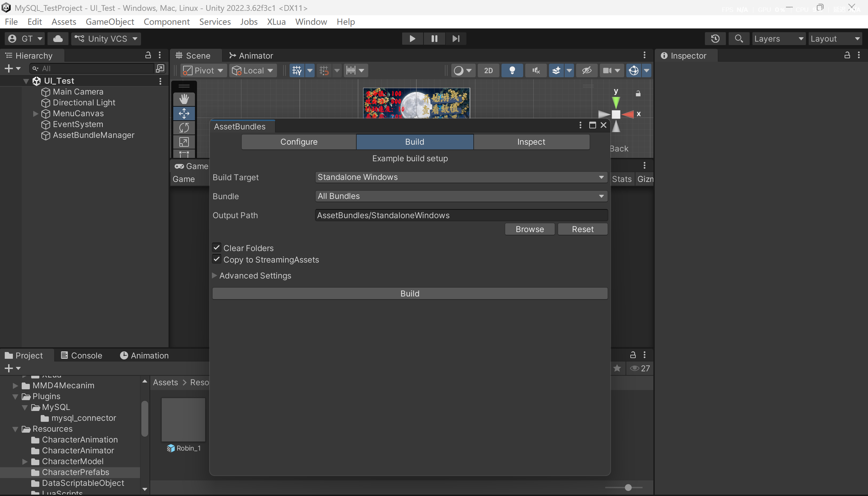
Task: Click the Play button
Action: (x=412, y=39)
